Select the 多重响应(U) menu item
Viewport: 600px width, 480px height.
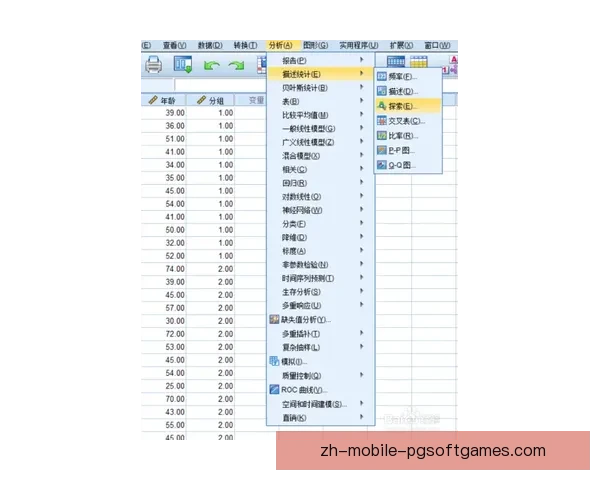tap(320, 305)
